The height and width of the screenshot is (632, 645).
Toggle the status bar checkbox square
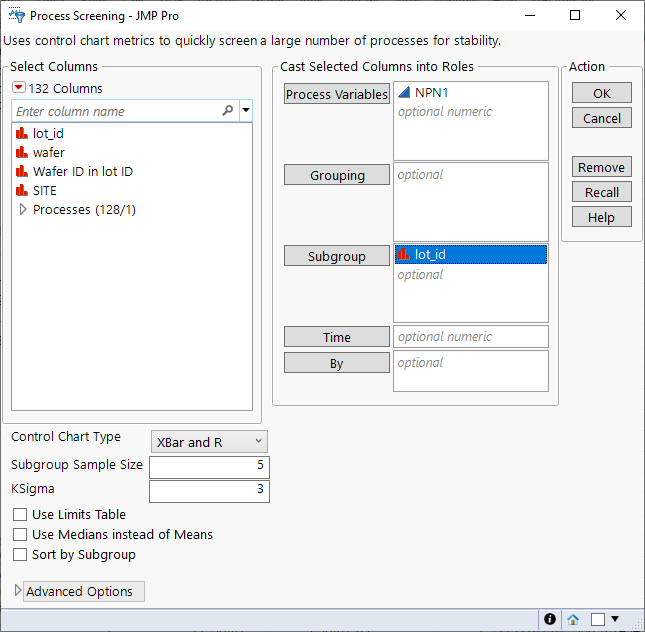tap(597, 619)
